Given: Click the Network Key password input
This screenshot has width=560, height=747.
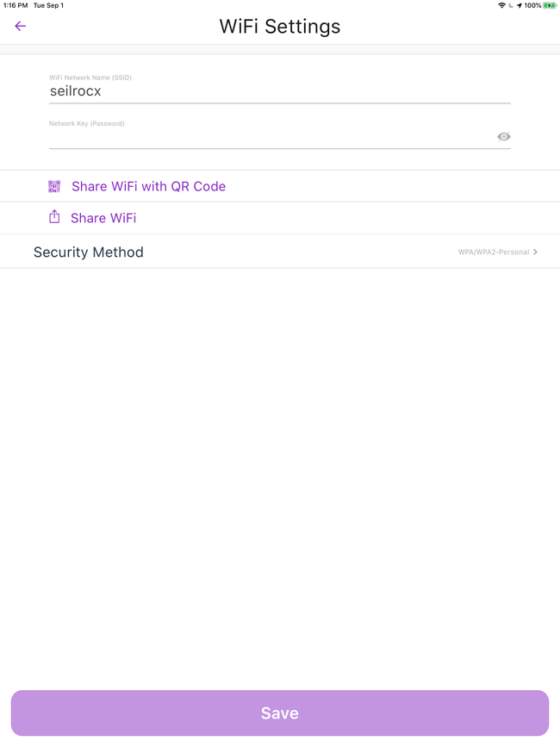Looking at the screenshot, I should (258, 140).
